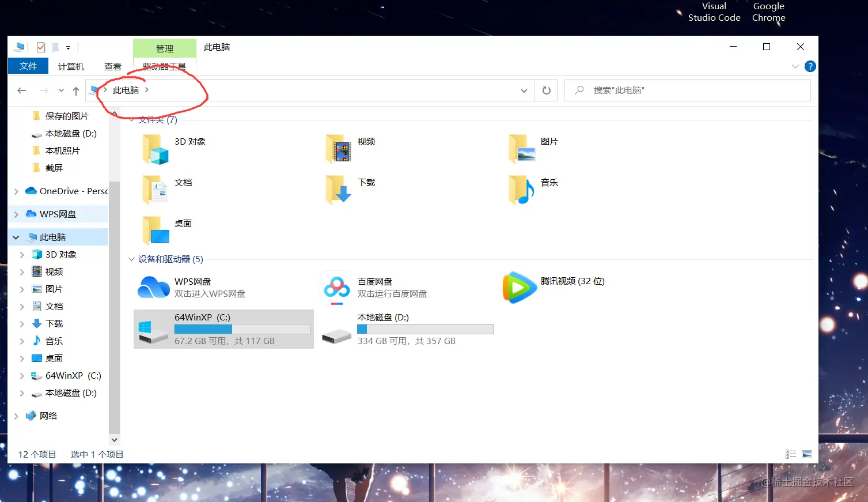The height and width of the screenshot is (502, 868).
Task: Click the help question mark icon
Action: click(x=809, y=66)
